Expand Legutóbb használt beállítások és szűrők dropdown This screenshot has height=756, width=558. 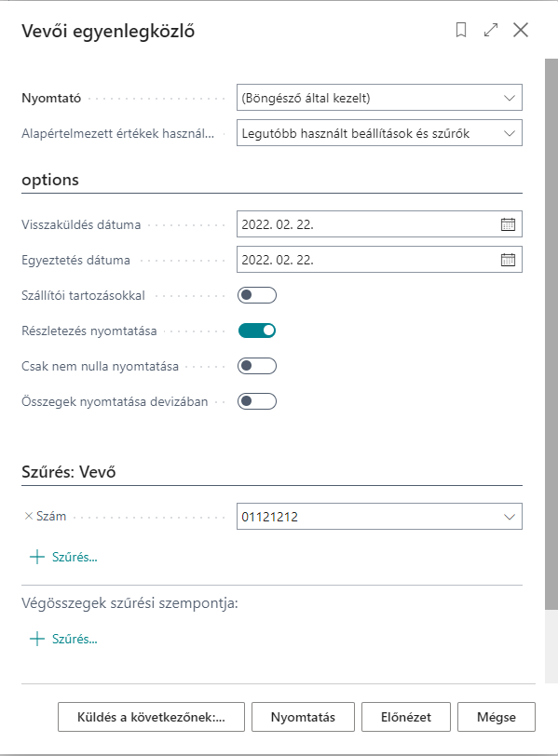coord(379,133)
